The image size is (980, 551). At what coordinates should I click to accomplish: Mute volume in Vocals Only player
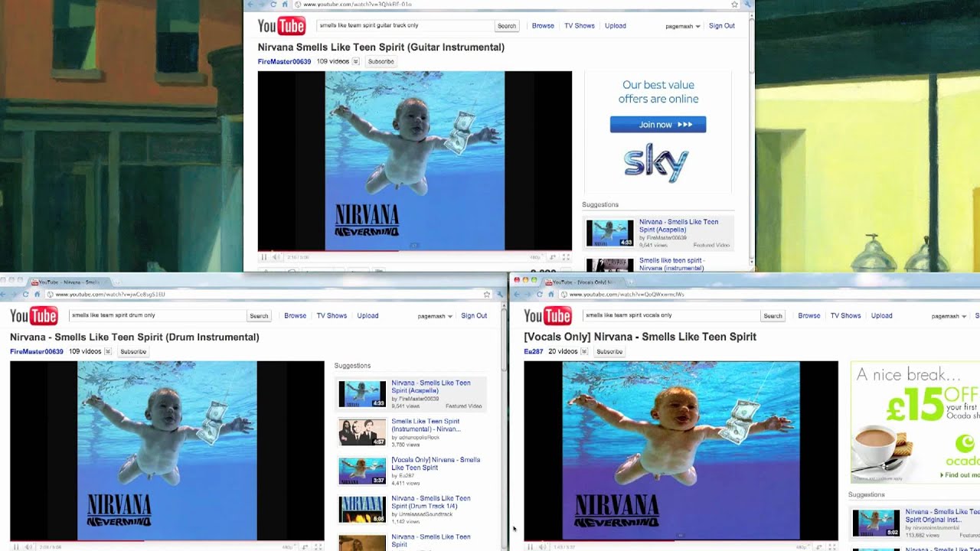[x=542, y=547]
